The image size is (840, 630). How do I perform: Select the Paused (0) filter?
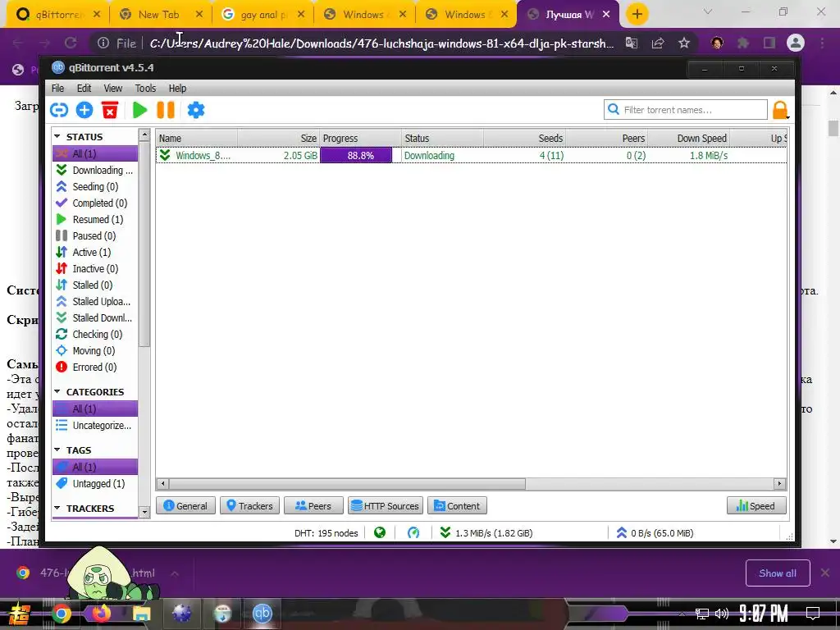(x=95, y=235)
